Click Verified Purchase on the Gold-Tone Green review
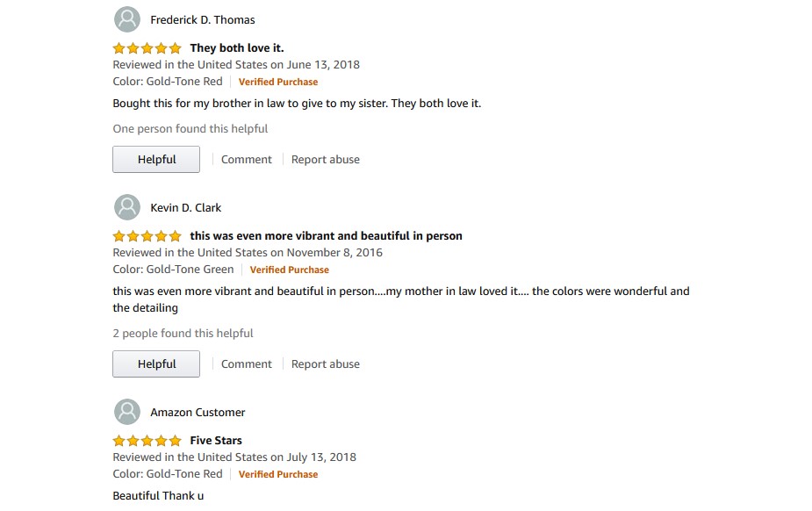 [290, 270]
